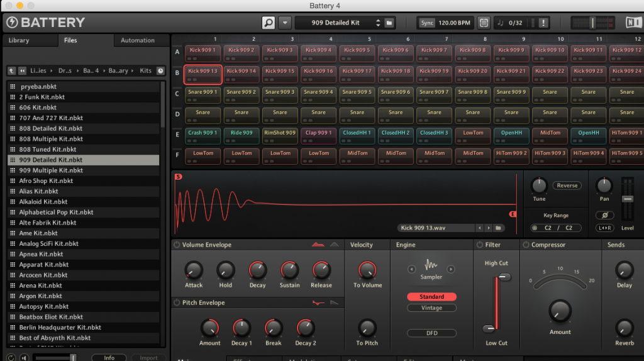Click the 120.00 BPM tempo field

pyautogui.click(x=454, y=23)
